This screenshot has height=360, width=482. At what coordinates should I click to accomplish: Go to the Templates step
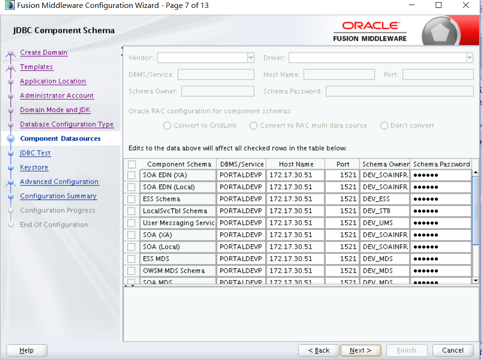pos(36,67)
